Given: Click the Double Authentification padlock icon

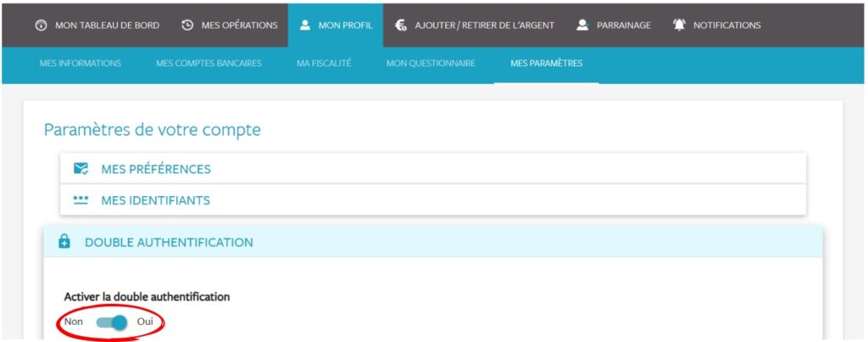Looking at the screenshot, I should [64, 242].
